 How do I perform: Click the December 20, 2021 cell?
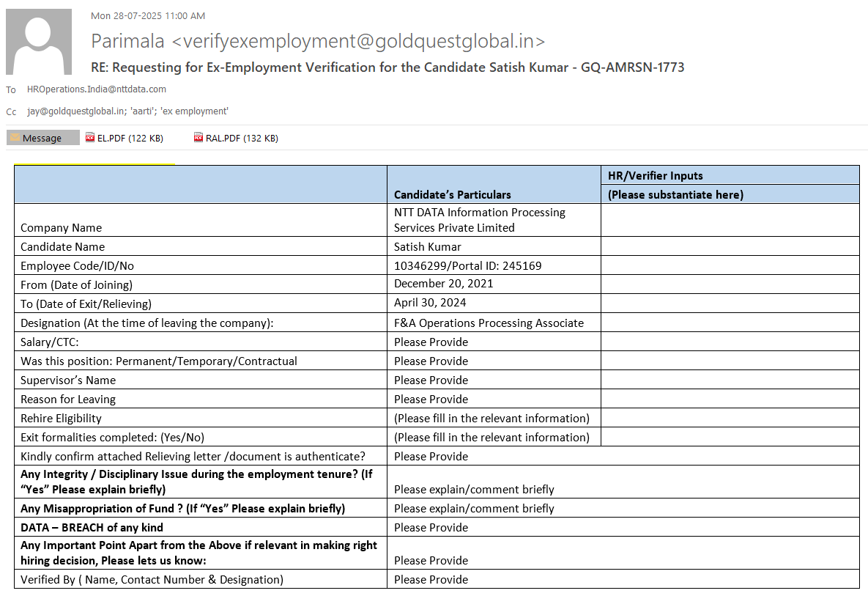pos(494,284)
